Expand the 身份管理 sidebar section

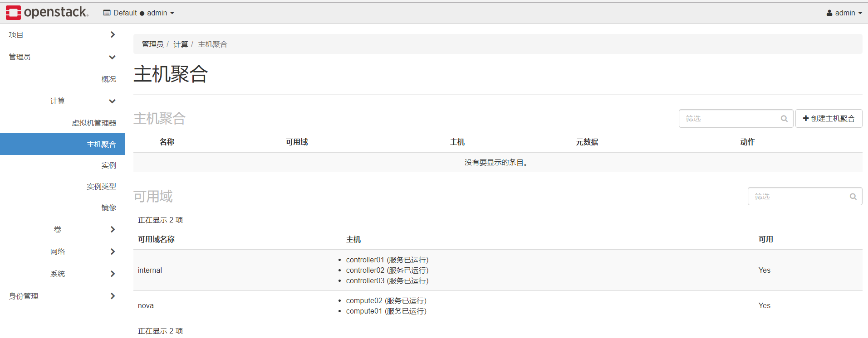pos(62,296)
